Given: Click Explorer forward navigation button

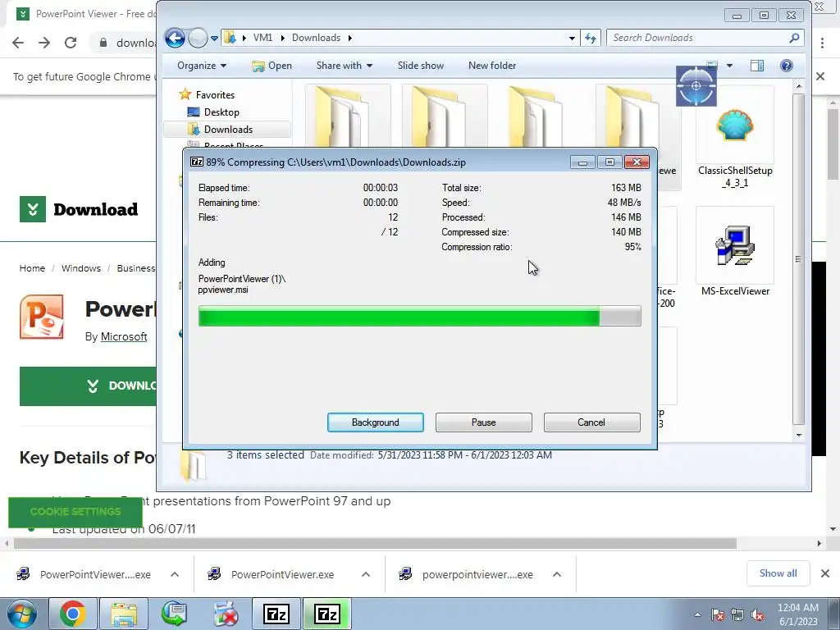Looking at the screenshot, I should pyautogui.click(x=198, y=38).
